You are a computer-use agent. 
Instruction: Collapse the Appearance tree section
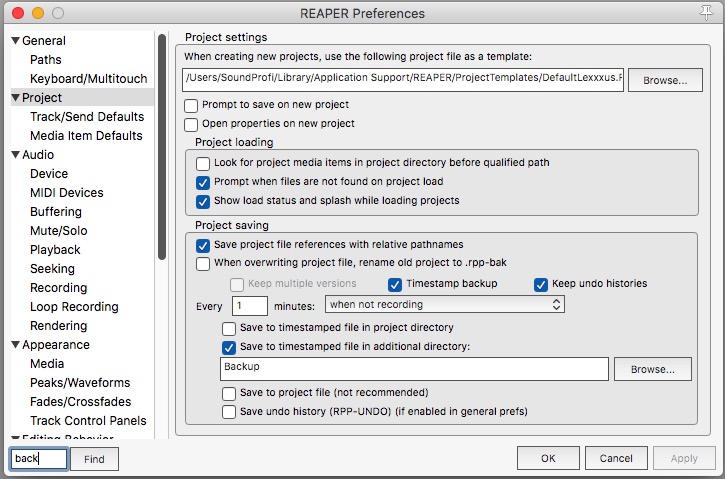point(16,345)
